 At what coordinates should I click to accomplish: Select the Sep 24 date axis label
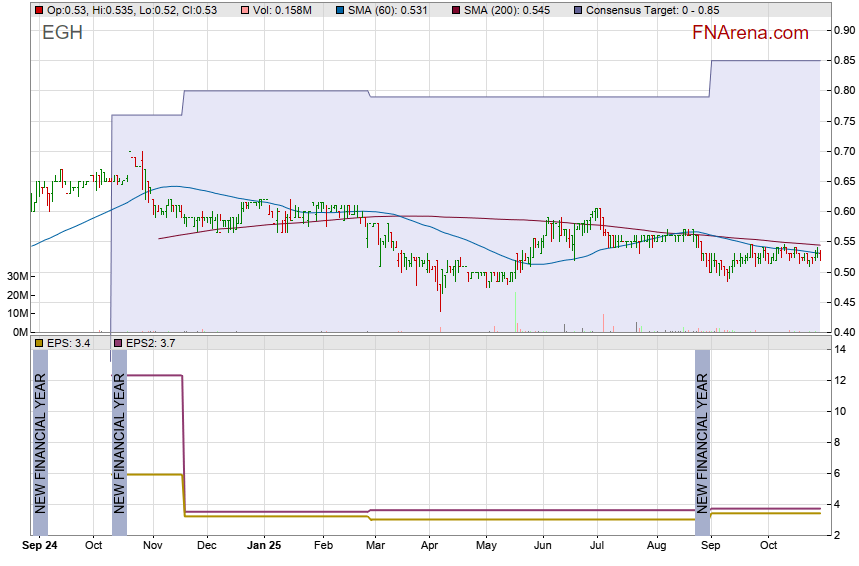tap(40, 547)
